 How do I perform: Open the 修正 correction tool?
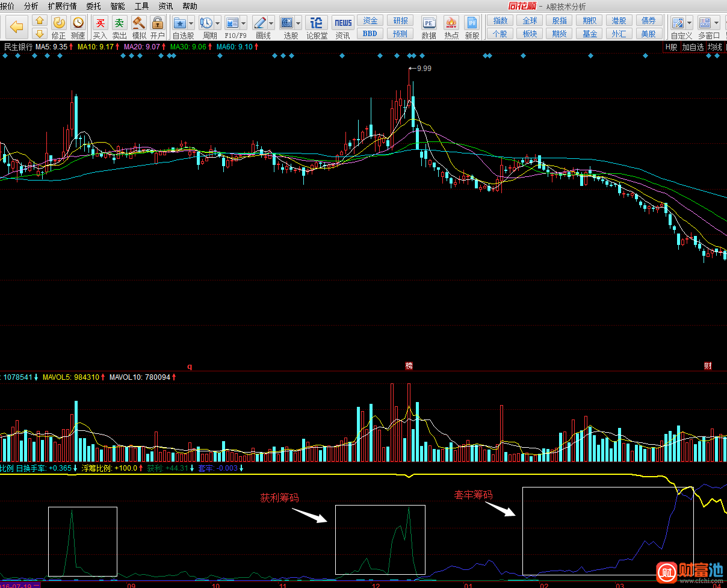point(59,27)
